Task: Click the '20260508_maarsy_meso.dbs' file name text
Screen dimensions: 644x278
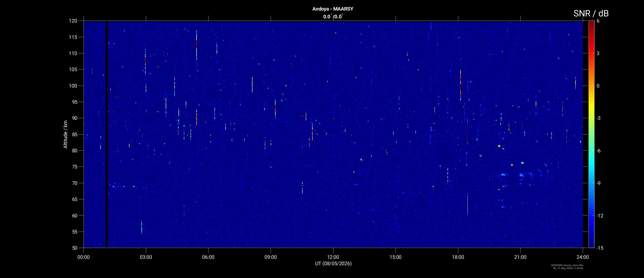Action: click(x=567, y=265)
